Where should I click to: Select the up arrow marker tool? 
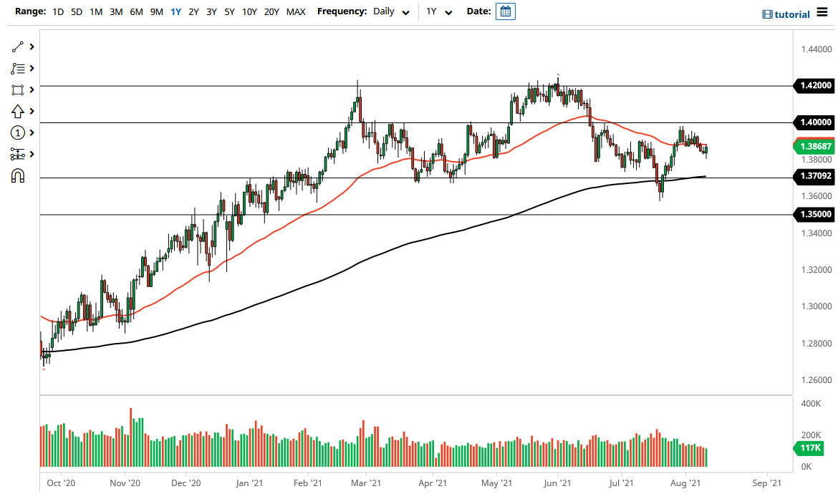coord(18,112)
